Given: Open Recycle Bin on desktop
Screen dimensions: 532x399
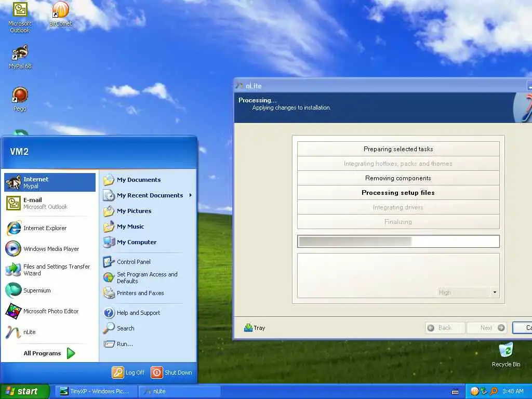Looking at the screenshot, I should pos(506,355).
